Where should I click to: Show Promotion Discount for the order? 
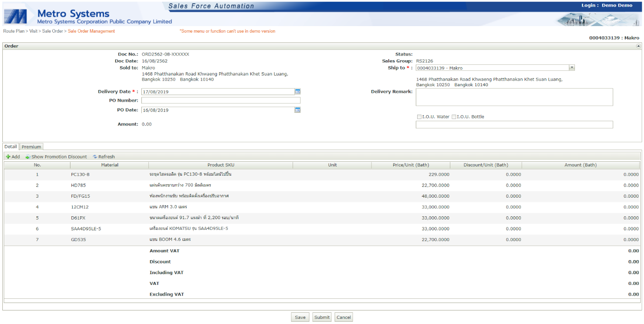click(56, 157)
